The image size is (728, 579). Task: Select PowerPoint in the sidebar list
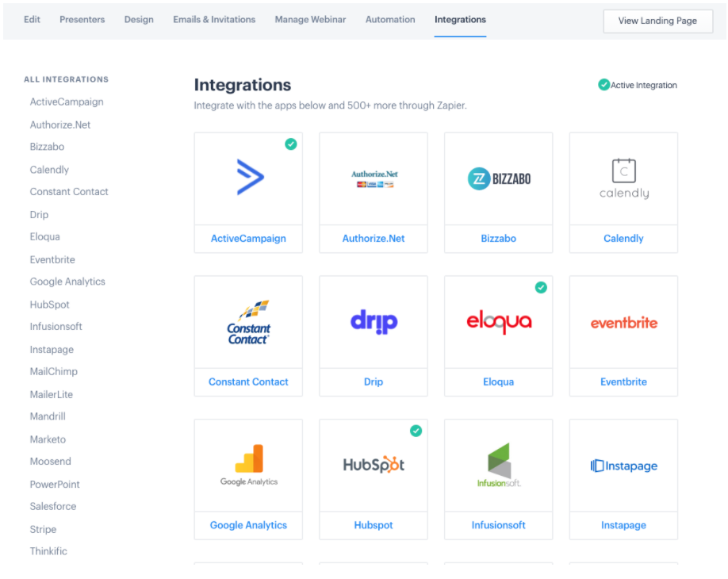pyautogui.click(x=55, y=485)
